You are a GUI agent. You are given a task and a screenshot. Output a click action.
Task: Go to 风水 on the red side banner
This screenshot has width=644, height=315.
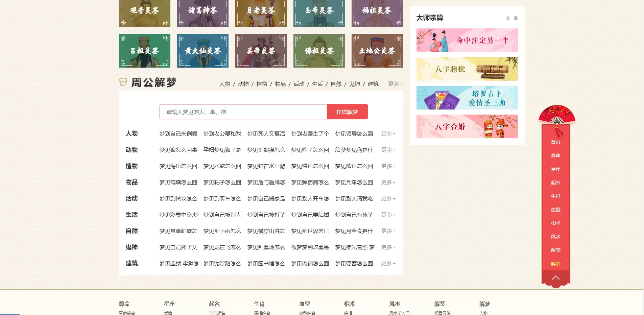pyautogui.click(x=556, y=237)
